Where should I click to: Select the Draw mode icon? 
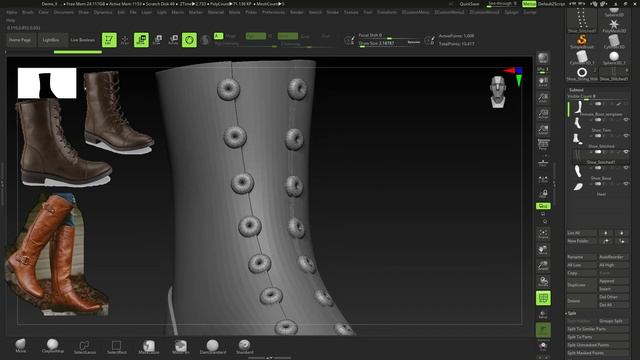pos(125,40)
